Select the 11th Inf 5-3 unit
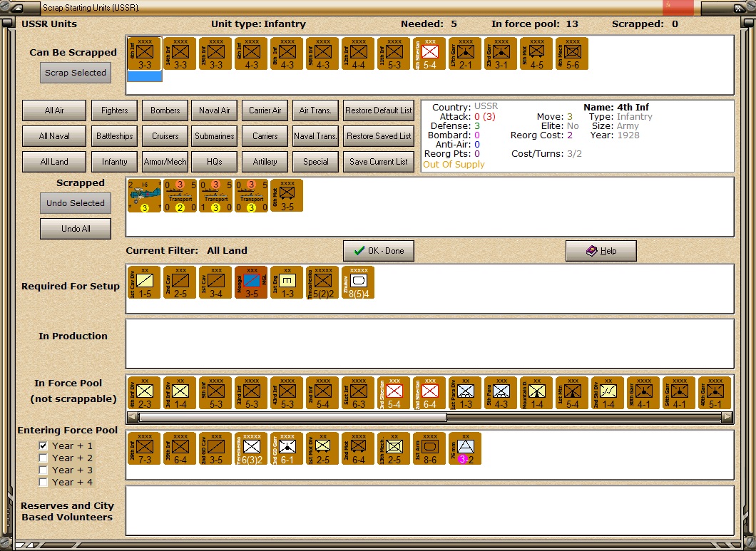The height and width of the screenshot is (551, 756). [x=394, y=53]
